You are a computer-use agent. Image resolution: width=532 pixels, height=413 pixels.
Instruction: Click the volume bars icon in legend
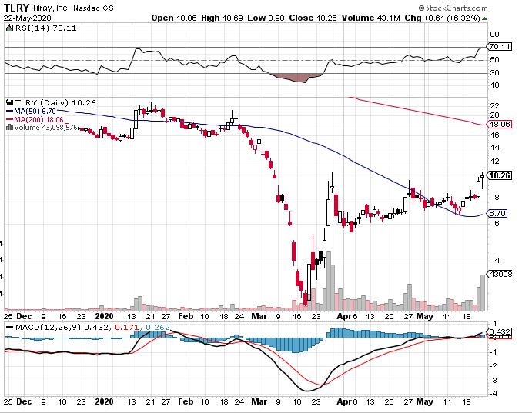point(10,128)
